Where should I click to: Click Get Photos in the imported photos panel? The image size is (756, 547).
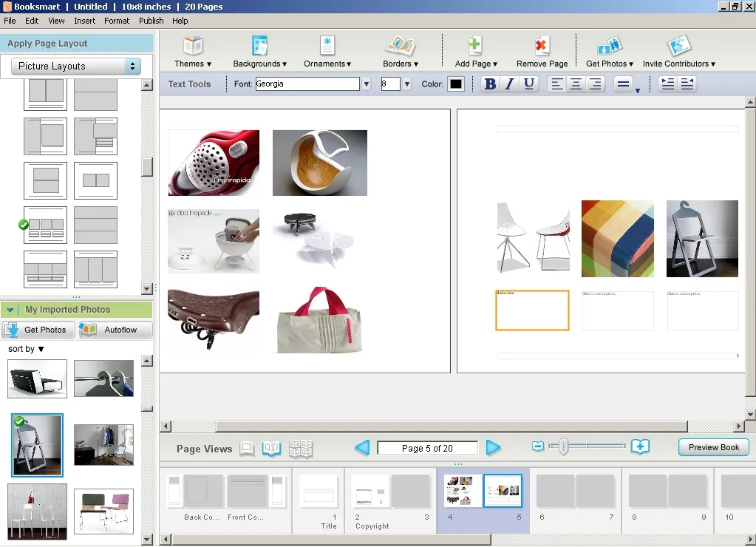(x=38, y=330)
